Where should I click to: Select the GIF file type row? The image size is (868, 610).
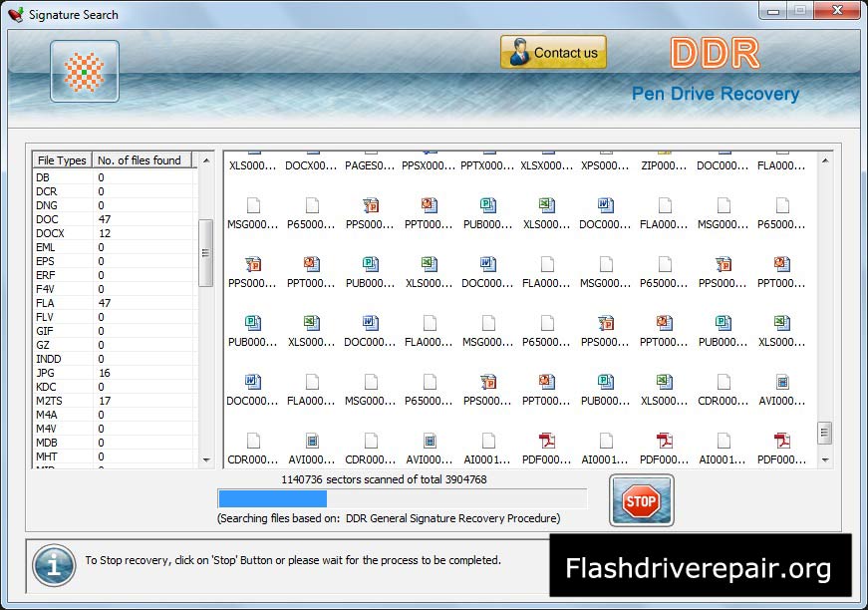115,331
